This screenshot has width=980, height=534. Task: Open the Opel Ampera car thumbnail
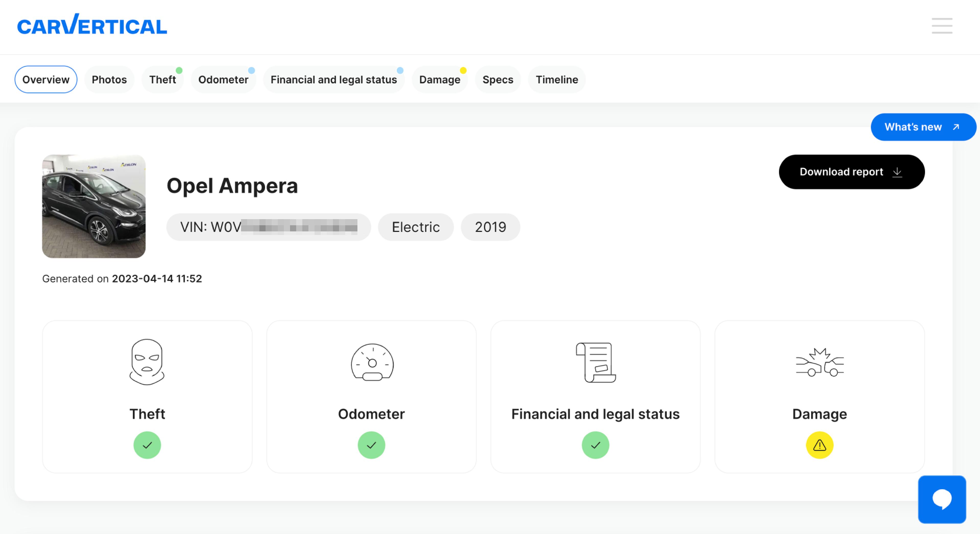[x=94, y=206]
